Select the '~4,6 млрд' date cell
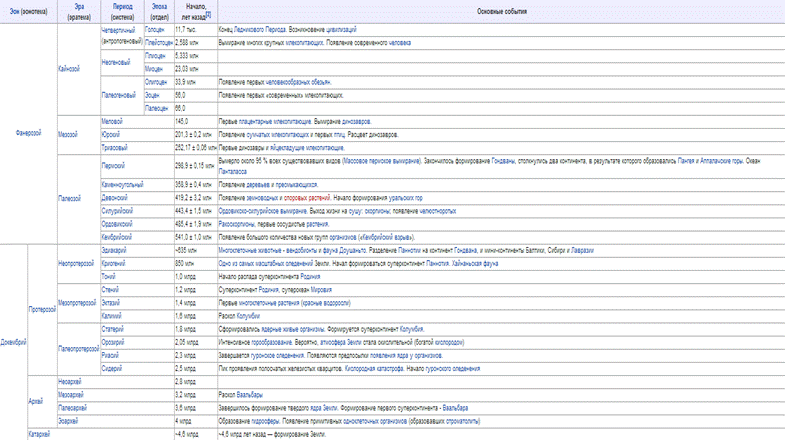 tap(196, 434)
